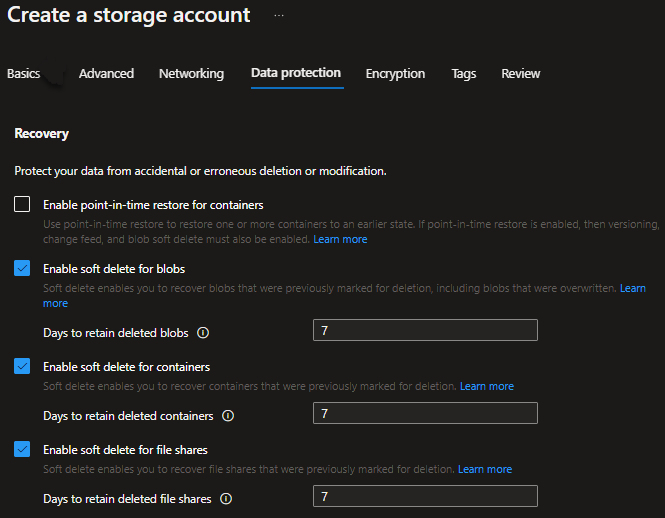
Task: Open the Advanced tab
Action: coord(106,74)
